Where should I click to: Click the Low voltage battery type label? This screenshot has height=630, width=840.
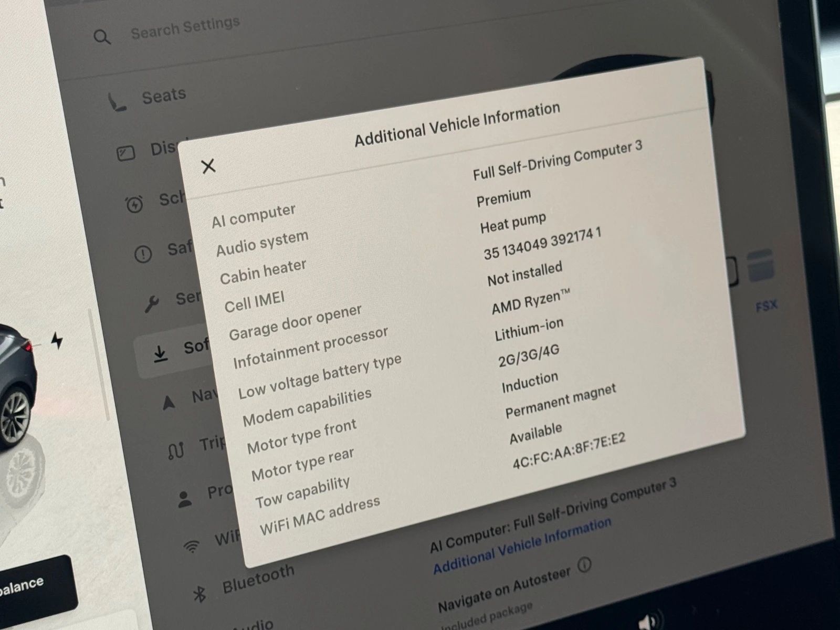tap(320, 376)
